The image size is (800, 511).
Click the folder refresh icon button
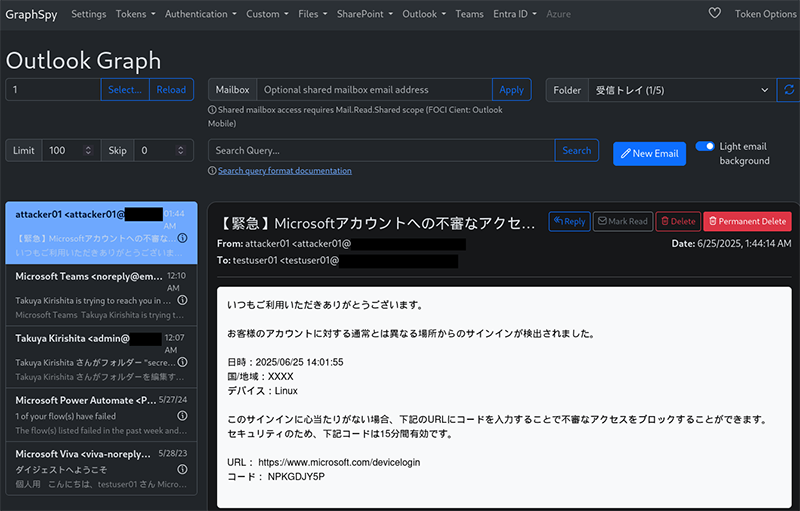click(789, 90)
